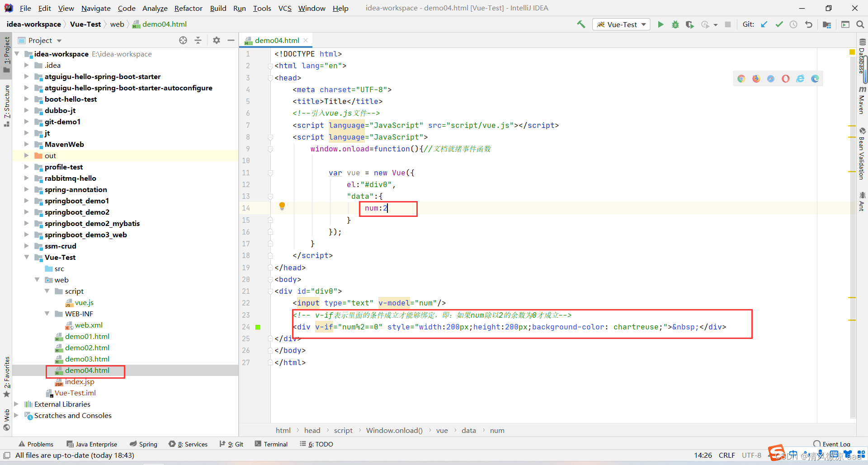Click the Build project hammer icon

[581, 24]
